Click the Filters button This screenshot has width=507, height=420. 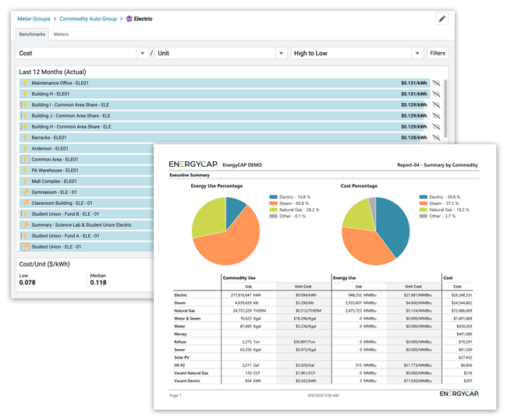(438, 54)
